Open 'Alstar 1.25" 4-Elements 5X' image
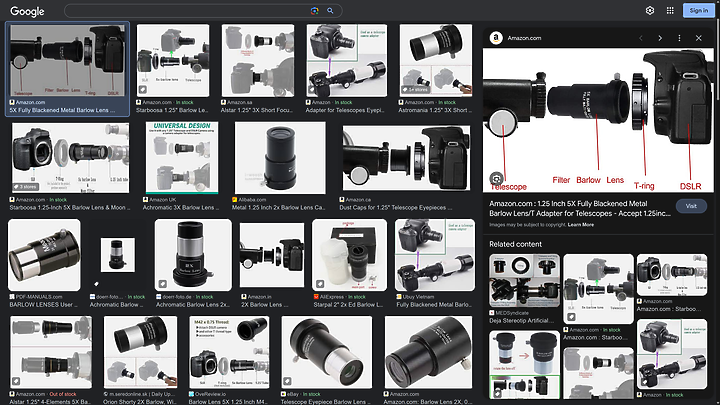The height and width of the screenshot is (405, 720). pos(51,352)
